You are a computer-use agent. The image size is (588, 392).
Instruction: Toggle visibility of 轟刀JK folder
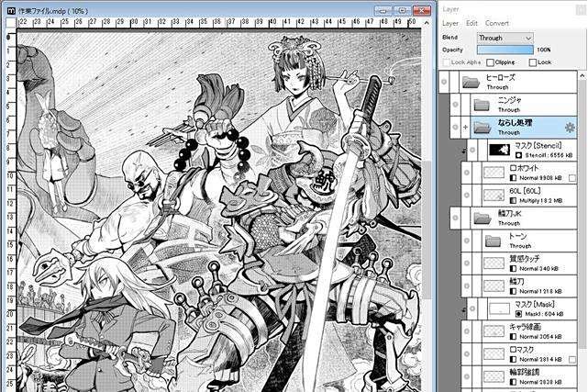tap(455, 218)
